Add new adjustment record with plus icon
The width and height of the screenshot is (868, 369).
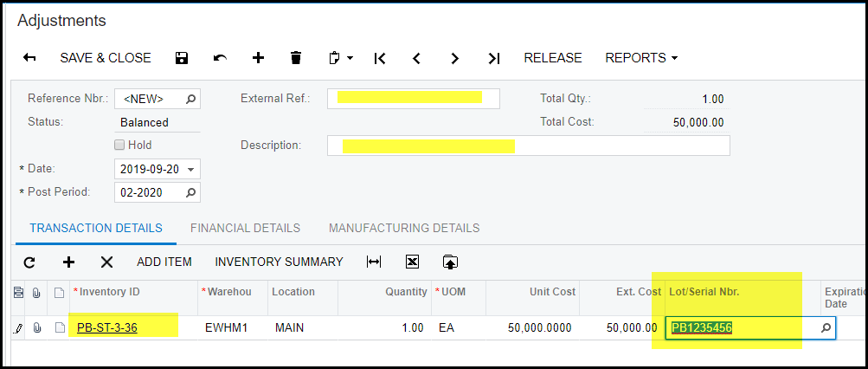(258, 58)
